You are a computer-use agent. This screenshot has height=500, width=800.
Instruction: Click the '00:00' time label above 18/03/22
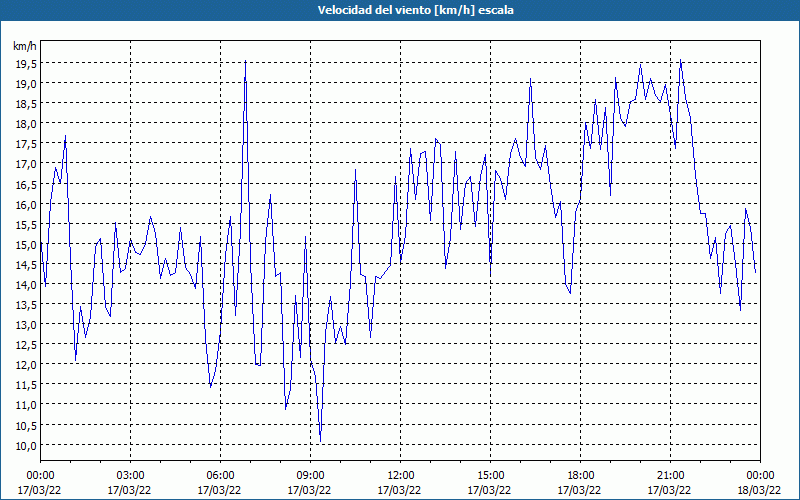click(x=760, y=476)
